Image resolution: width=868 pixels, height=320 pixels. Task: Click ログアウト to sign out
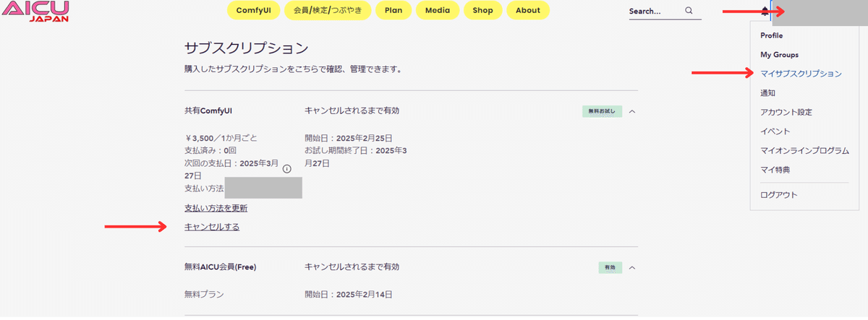pyautogui.click(x=778, y=195)
